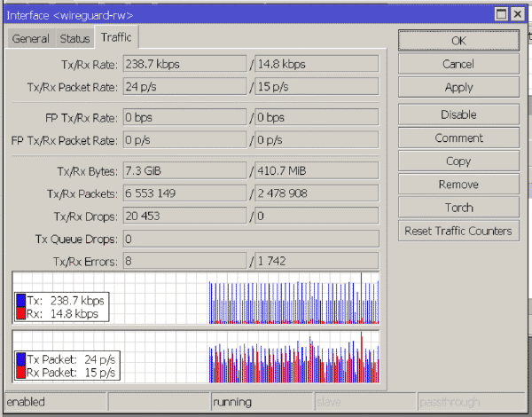Select Tx Drops value 20 453
This screenshot has width=532, height=417.
pos(185,216)
